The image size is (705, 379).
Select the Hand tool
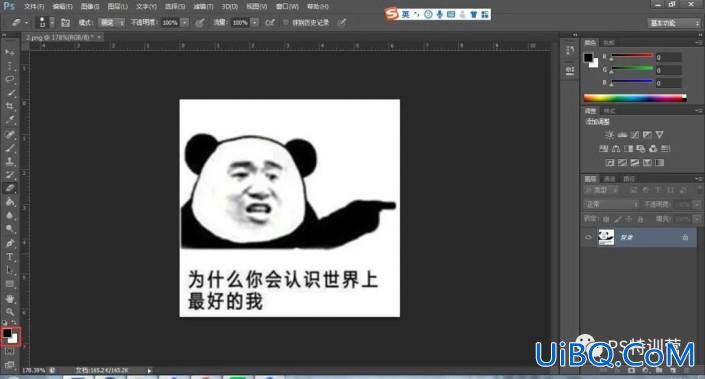click(x=9, y=299)
